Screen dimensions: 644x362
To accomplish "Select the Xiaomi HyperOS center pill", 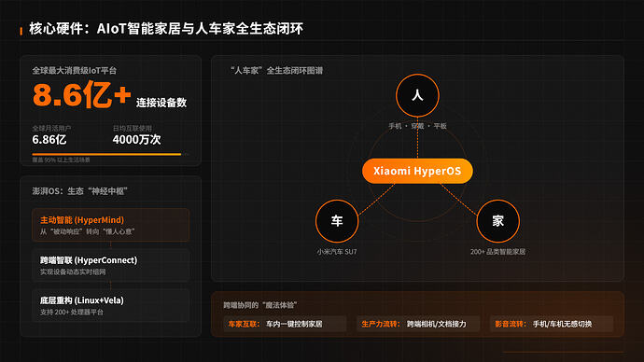I will tap(417, 171).
